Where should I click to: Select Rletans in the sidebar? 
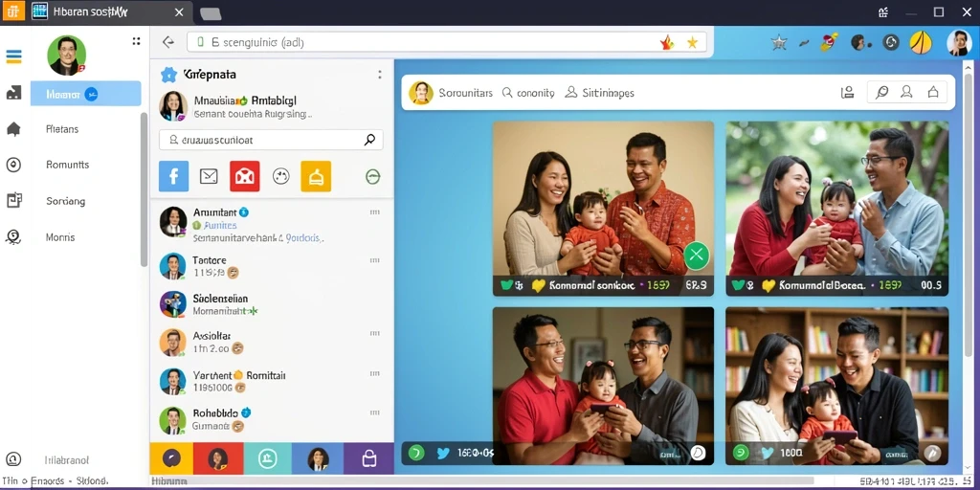pyautogui.click(x=62, y=129)
